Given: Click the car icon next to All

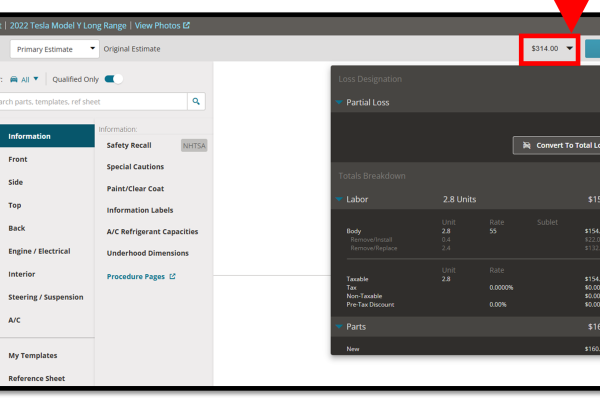Looking at the screenshot, I should (x=11, y=79).
